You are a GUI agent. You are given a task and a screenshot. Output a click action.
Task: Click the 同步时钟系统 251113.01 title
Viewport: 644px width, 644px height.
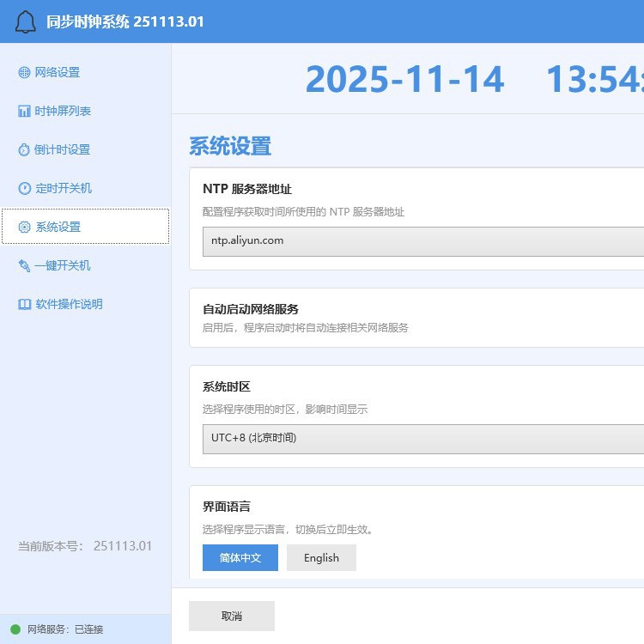pyautogui.click(x=125, y=21)
